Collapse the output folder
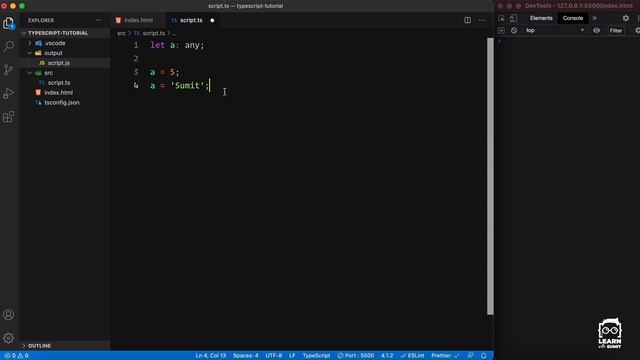 tap(30, 53)
